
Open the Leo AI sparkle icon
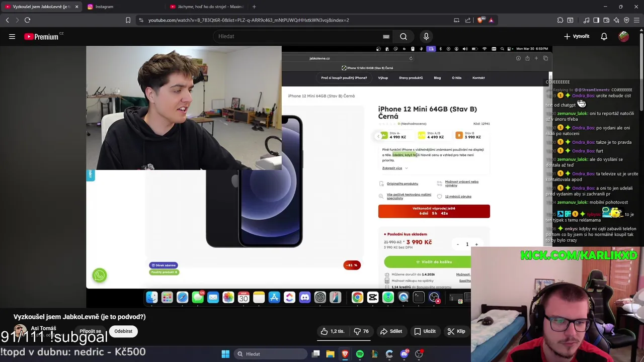(x=616, y=20)
